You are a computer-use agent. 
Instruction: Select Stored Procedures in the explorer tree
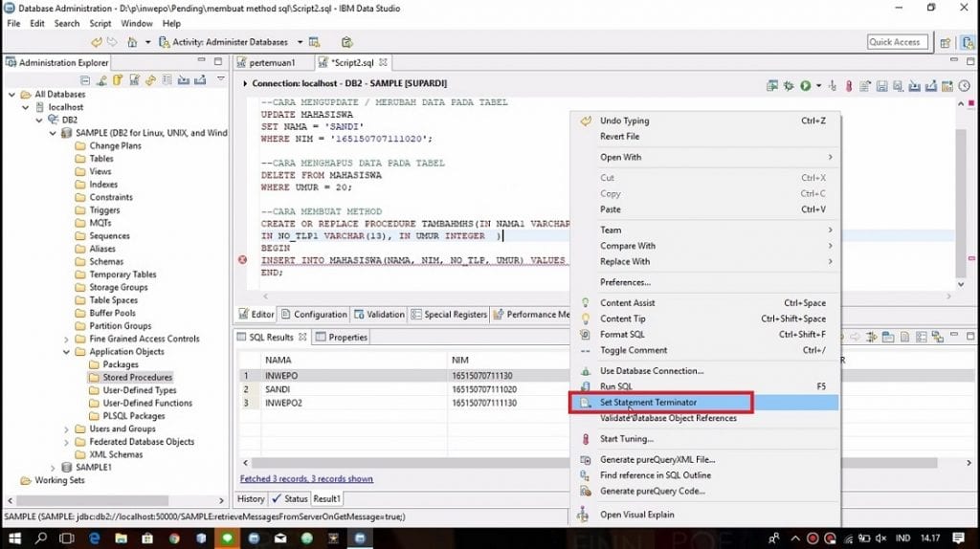[x=137, y=378]
